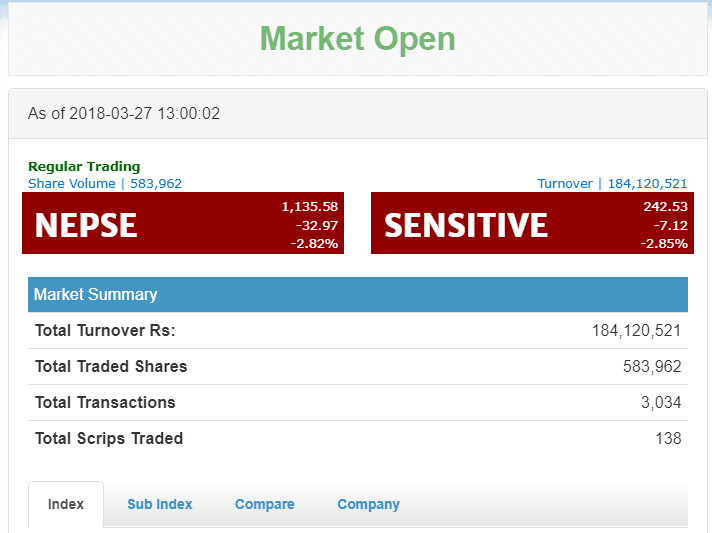Click the Market Summary header
Viewport: 712px width, 533px height.
tap(358, 295)
